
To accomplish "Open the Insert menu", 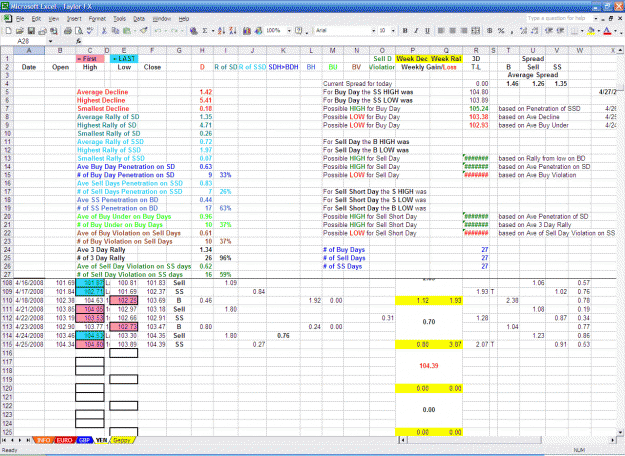I will (x=74, y=19).
